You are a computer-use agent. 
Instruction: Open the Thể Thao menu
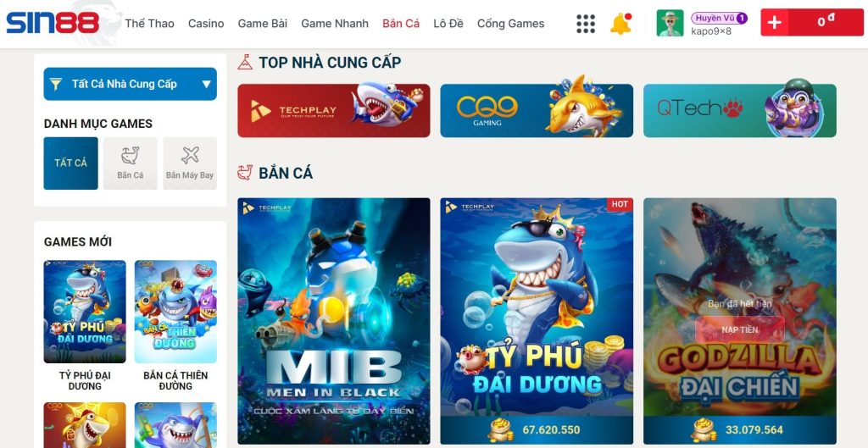tap(149, 23)
